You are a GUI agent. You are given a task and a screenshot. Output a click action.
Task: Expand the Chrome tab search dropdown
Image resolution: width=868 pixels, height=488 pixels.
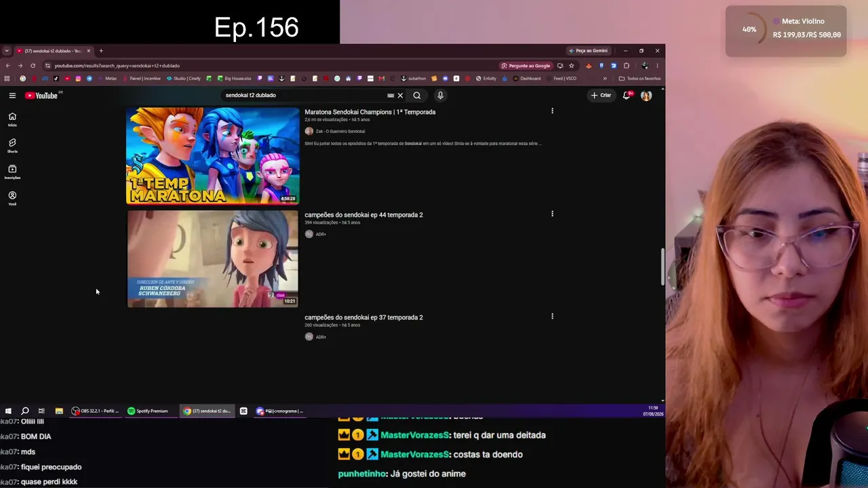click(x=7, y=51)
